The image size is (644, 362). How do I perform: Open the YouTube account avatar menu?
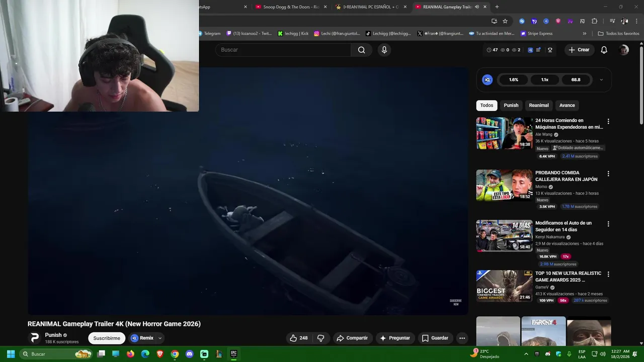point(624,50)
